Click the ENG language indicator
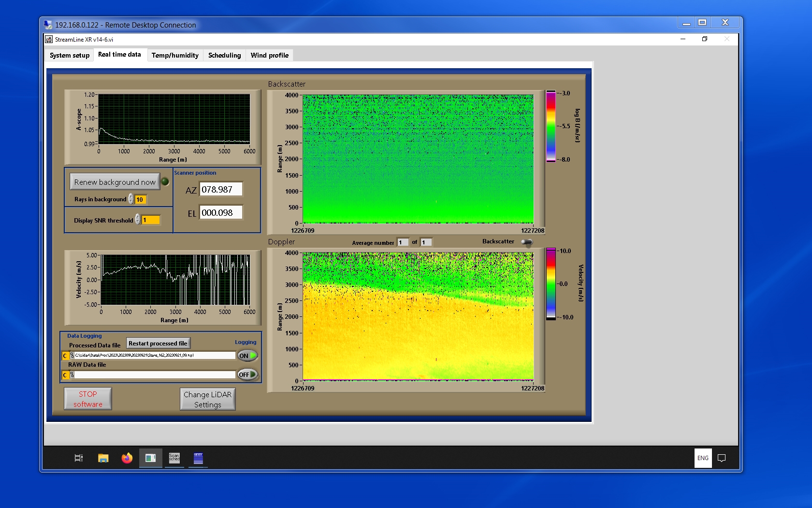 [x=703, y=458]
